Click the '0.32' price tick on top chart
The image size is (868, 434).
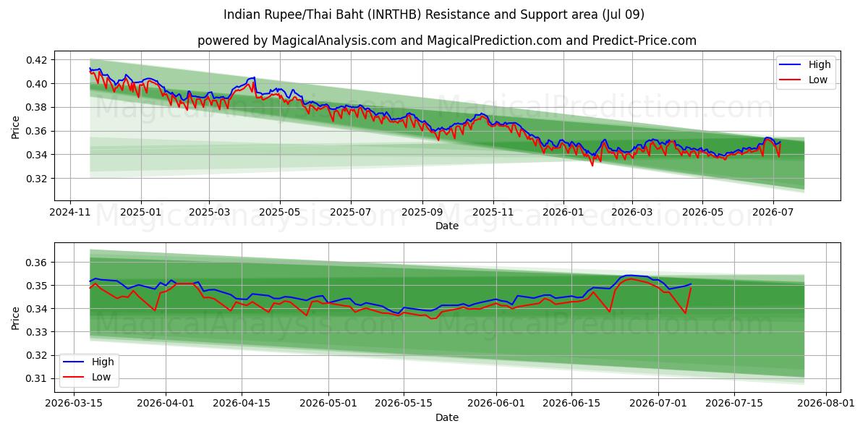pos(38,179)
